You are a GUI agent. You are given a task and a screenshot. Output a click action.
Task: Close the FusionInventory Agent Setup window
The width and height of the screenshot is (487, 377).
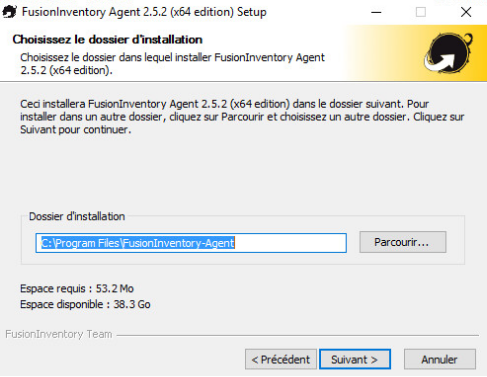[x=466, y=12]
